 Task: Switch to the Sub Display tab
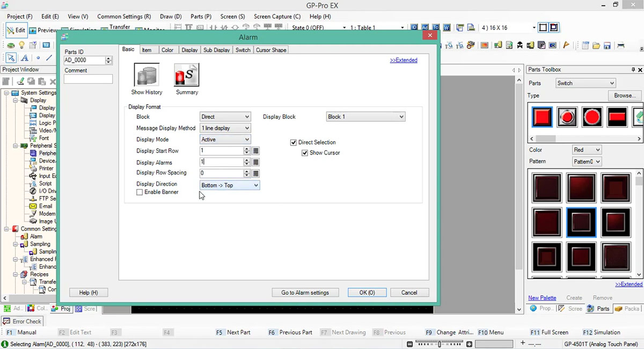(216, 50)
